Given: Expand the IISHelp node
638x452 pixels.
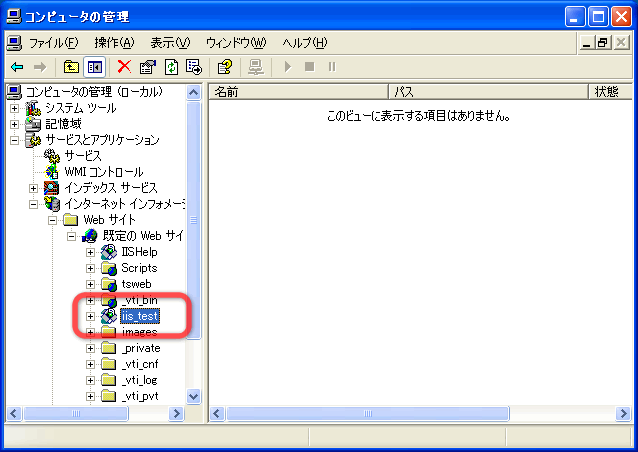Looking at the screenshot, I should pyautogui.click(x=90, y=253).
